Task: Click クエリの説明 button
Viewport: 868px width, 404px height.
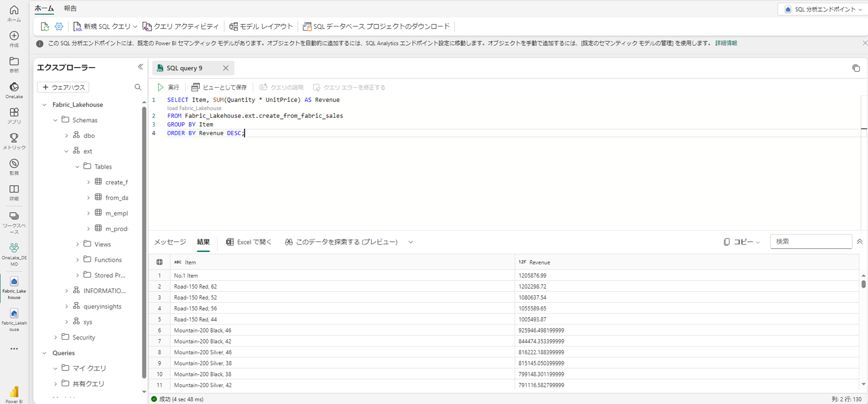Action: (x=282, y=87)
